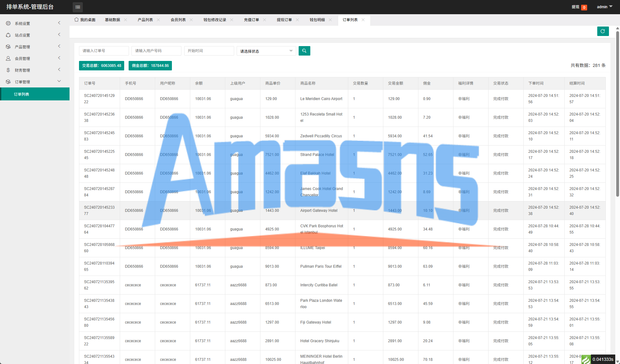Select 订单列表 in the sidebar
The height and width of the screenshot is (364, 620).
[21, 94]
